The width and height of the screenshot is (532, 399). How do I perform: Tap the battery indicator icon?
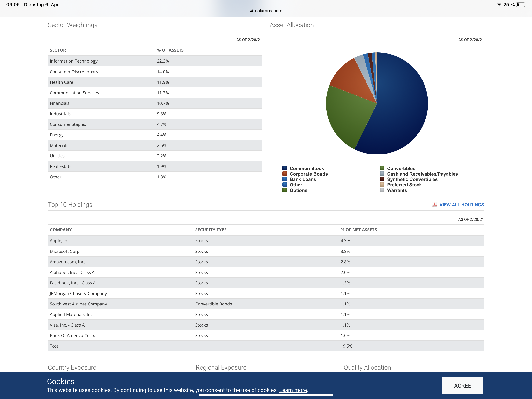pos(521,5)
